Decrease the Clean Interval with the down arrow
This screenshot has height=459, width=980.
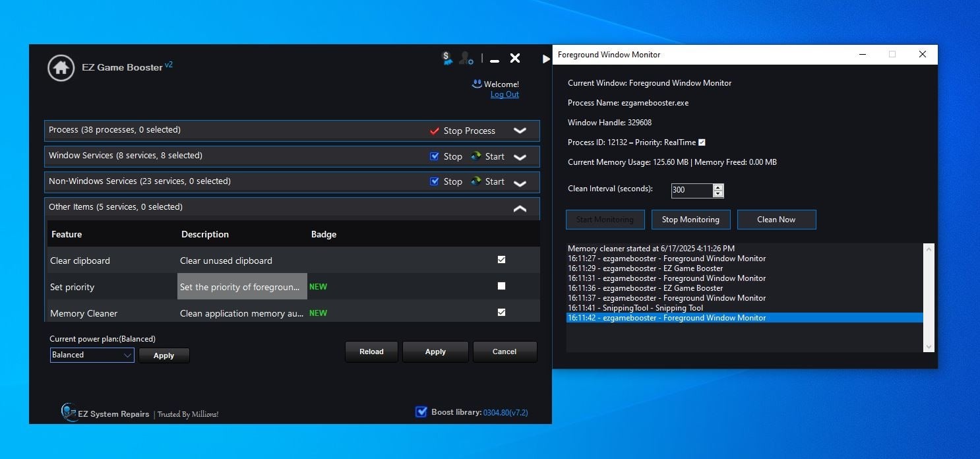click(x=718, y=194)
